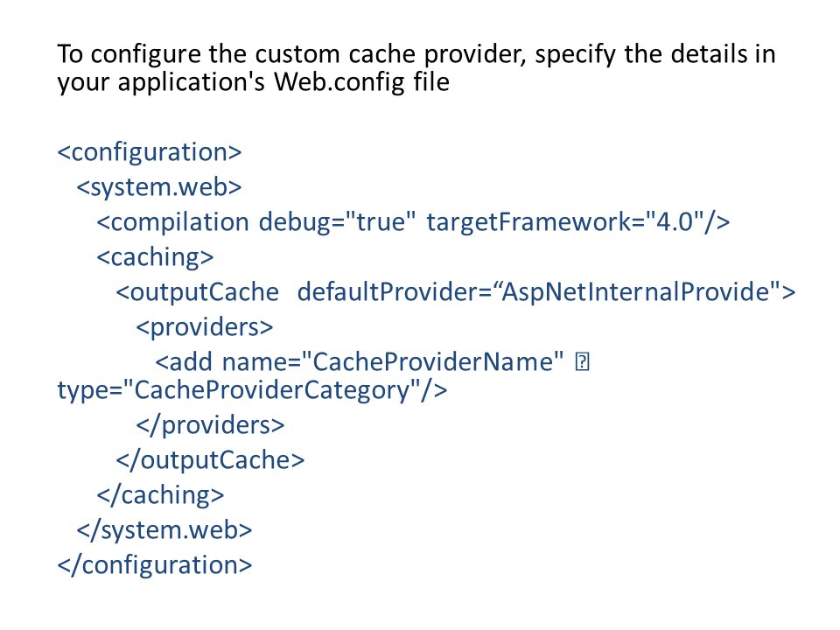Click the add name="CacheProviderName" text
This screenshot has height=630, width=840.
pyautogui.click(x=360, y=362)
